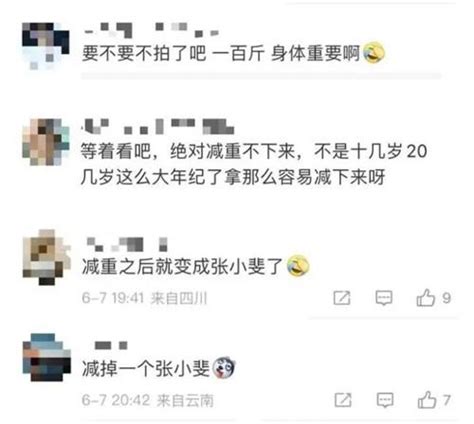Like the comment with 9 likes
474x424 pixels.
pos(426,298)
